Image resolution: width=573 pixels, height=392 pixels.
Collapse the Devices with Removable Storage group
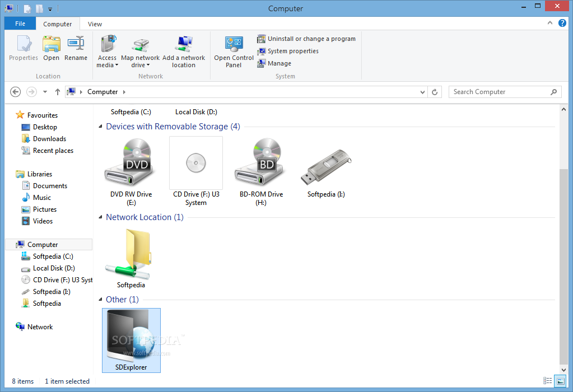[100, 127]
